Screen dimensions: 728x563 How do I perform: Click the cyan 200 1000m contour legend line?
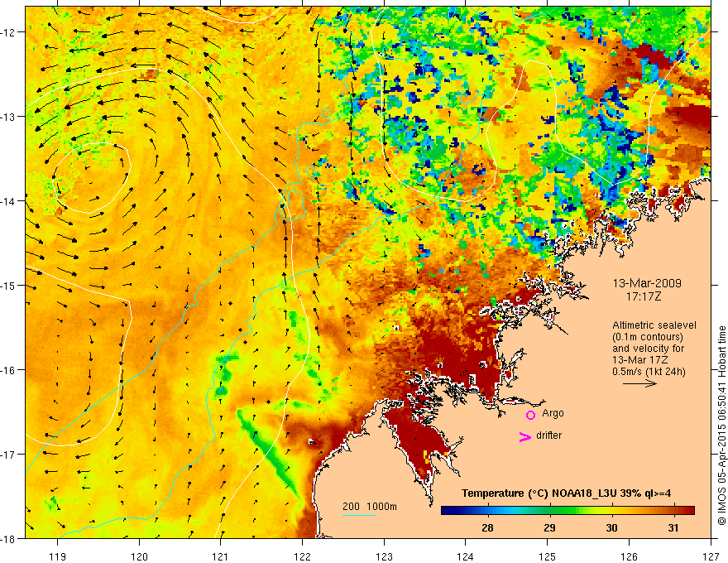coord(359,515)
